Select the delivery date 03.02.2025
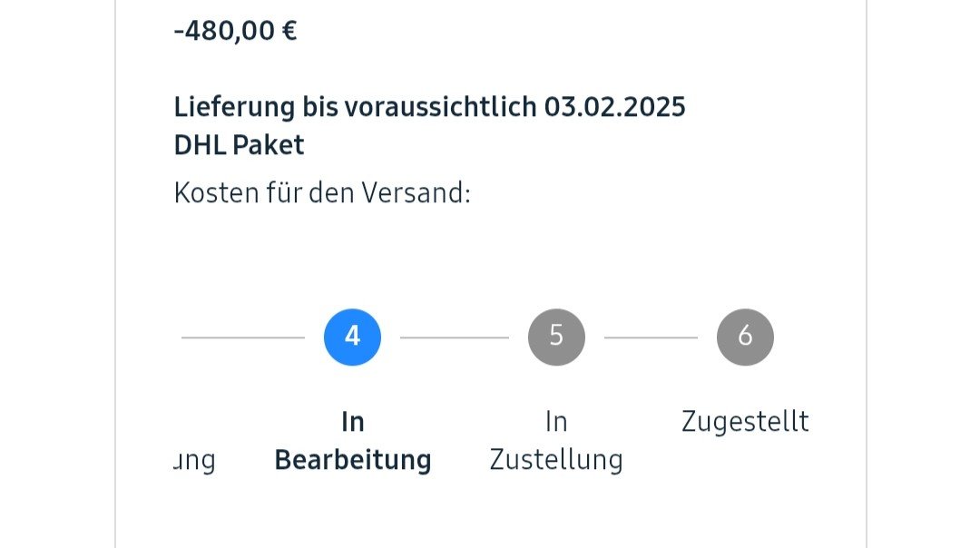The width and height of the screenshot is (980, 548). tap(614, 107)
